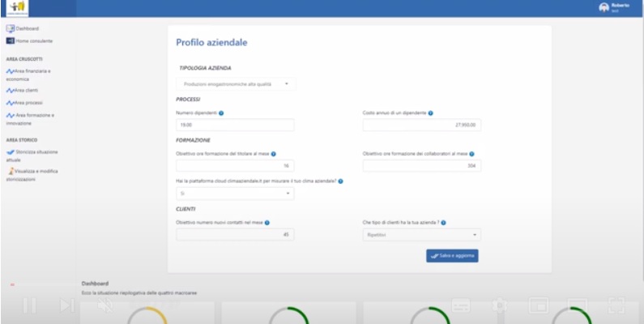Open the Roberto user avatar menu

point(603,7)
